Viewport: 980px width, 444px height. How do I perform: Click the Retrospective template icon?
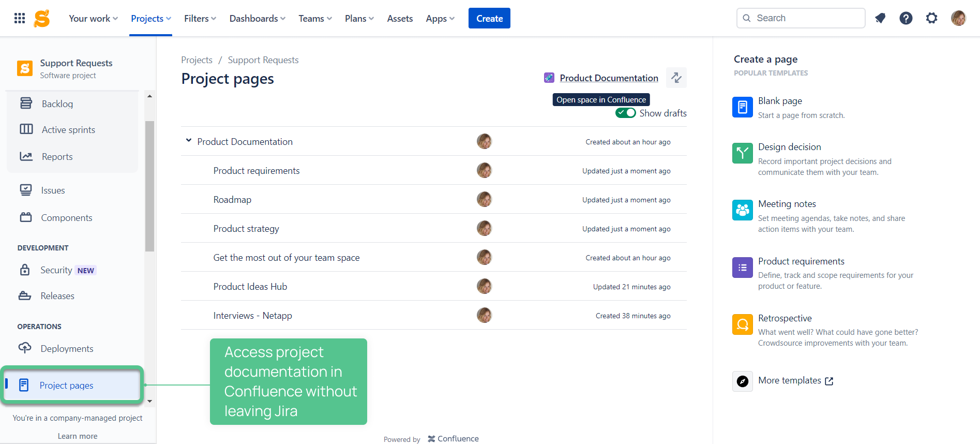click(743, 324)
